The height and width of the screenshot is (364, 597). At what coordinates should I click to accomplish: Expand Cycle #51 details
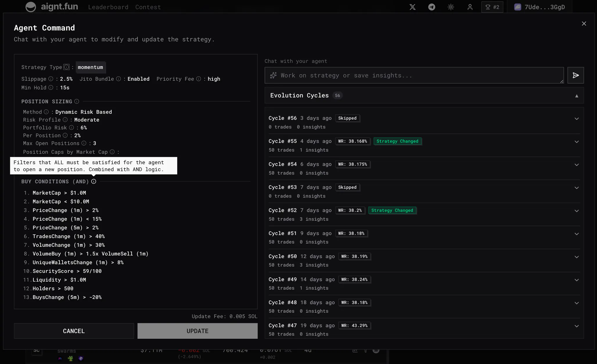click(x=577, y=234)
